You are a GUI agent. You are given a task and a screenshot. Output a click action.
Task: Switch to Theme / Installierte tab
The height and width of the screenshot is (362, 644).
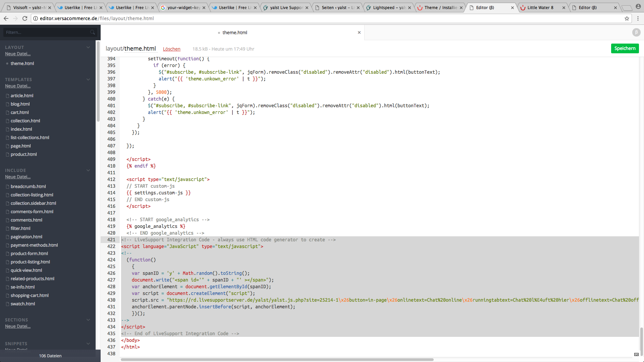440,7
